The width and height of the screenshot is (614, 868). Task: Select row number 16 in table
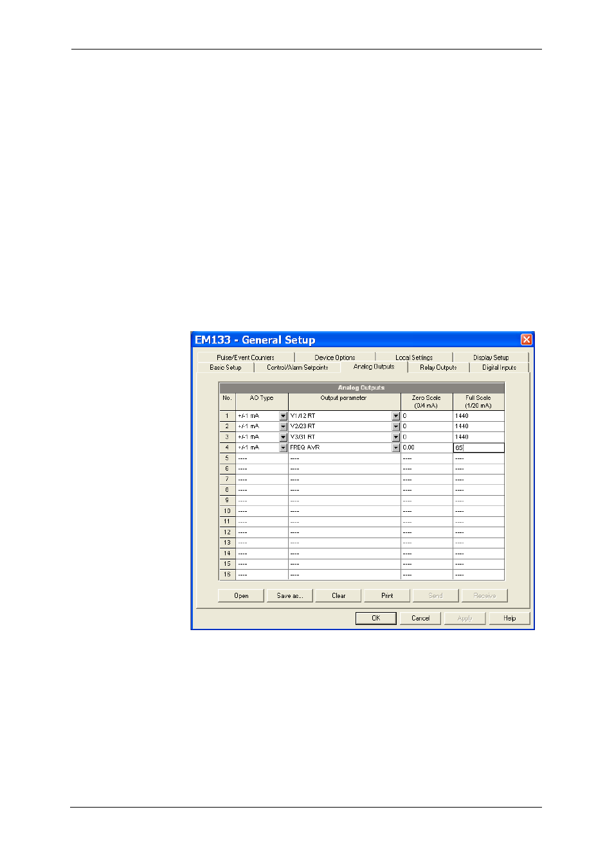(x=227, y=575)
